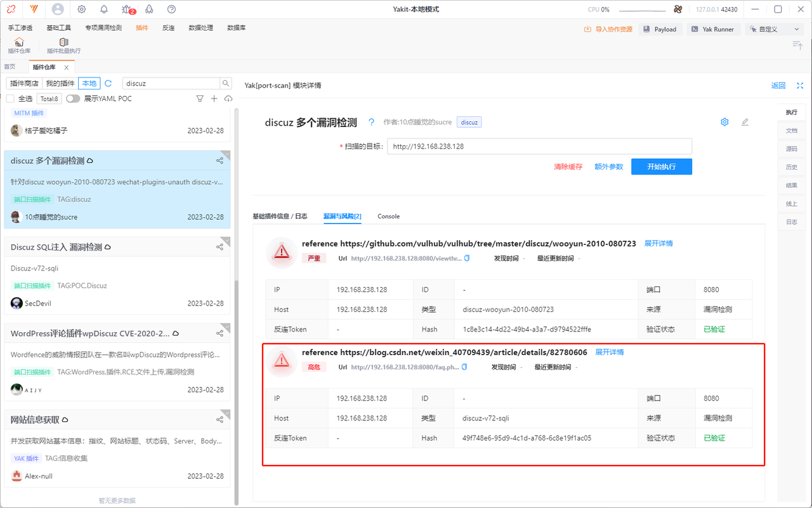Click the 导入协作资源 button

608,29
